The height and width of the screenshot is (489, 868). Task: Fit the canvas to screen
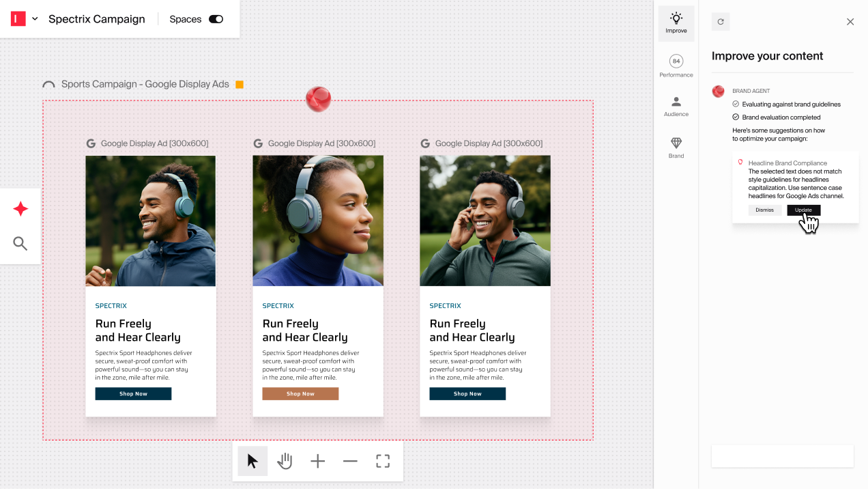coord(383,461)
